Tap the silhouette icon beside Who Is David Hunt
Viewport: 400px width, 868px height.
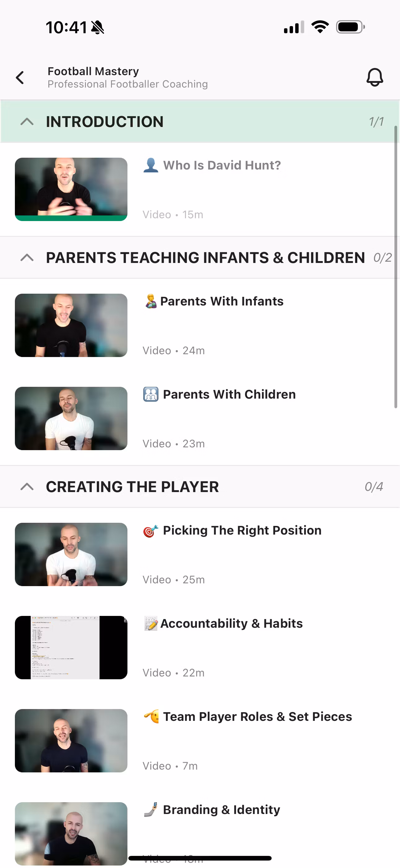coord(150,165)
